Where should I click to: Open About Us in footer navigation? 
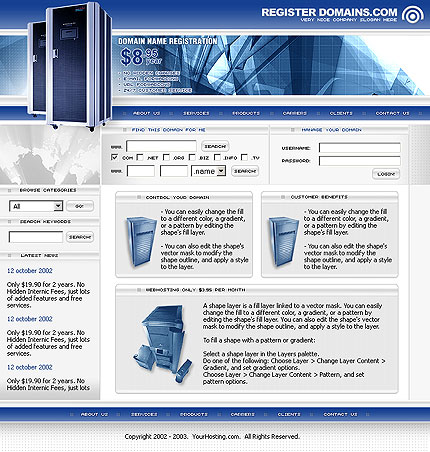coord(94,414)
